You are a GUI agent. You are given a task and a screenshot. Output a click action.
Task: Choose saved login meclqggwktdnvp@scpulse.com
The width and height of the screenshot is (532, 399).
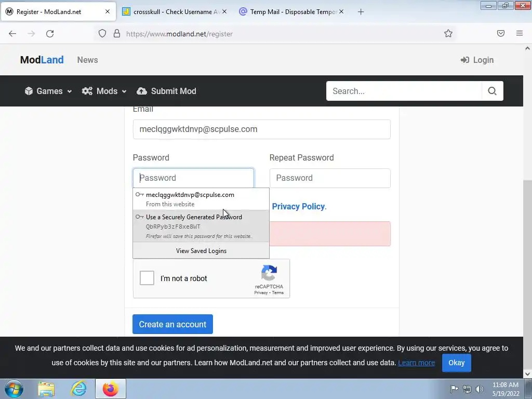(x=201, y=199)
